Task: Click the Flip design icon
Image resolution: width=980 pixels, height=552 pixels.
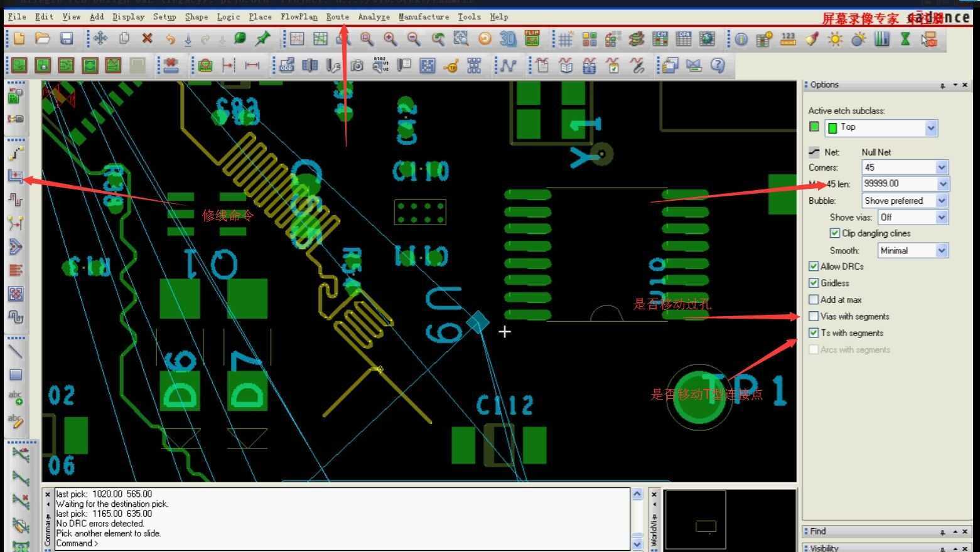Action: click(x=532, y=39)
